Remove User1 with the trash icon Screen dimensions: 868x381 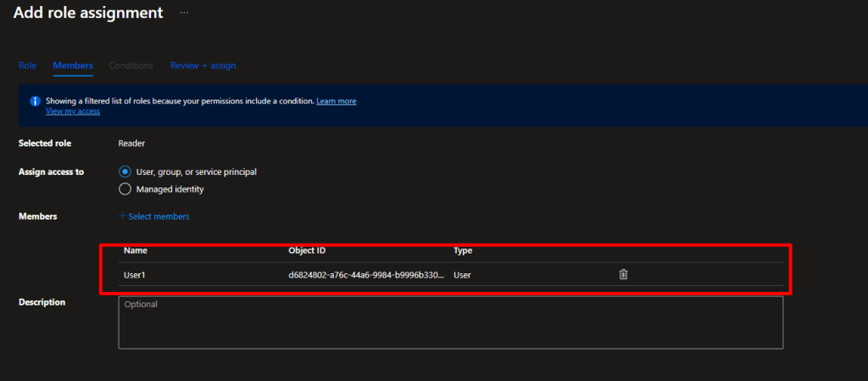pyautogui.click(x=623, y=274)
